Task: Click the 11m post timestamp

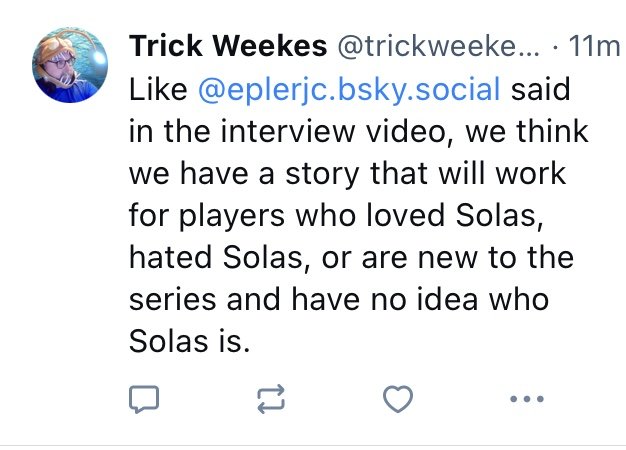Action: 593,47
